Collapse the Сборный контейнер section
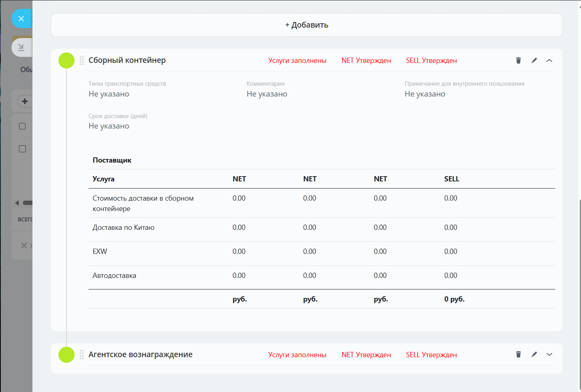This screenshot has width=581, height=392. coord(549,60)
